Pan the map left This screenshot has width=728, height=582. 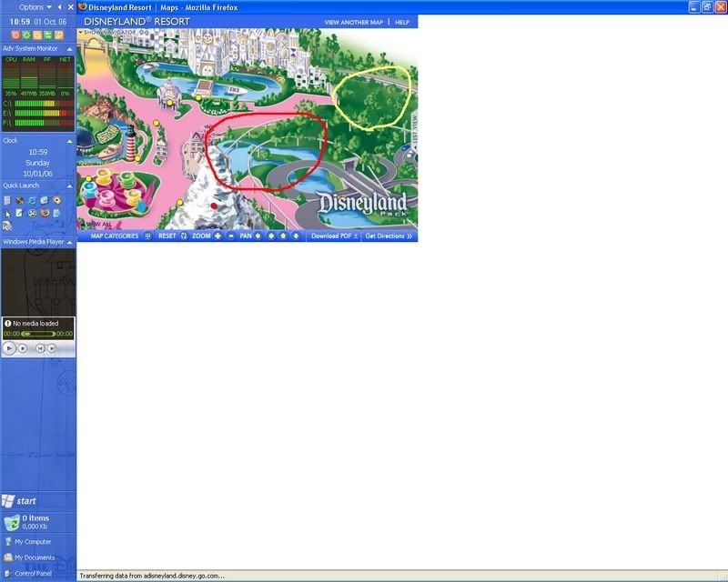(x=258, y=236)
